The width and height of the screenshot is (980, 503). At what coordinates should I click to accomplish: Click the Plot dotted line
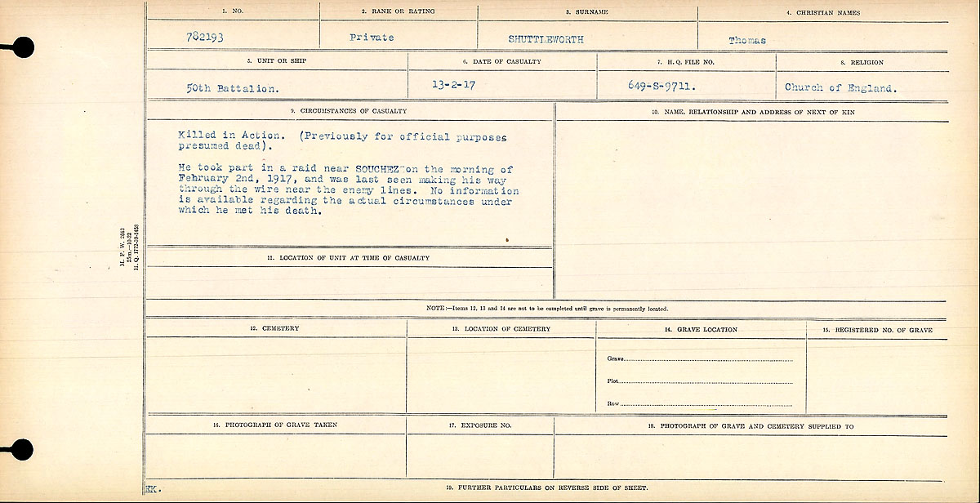pos(709,381)
